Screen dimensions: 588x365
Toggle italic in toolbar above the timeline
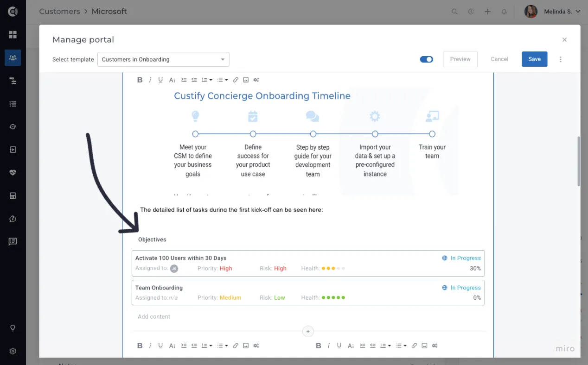[150, 80]
